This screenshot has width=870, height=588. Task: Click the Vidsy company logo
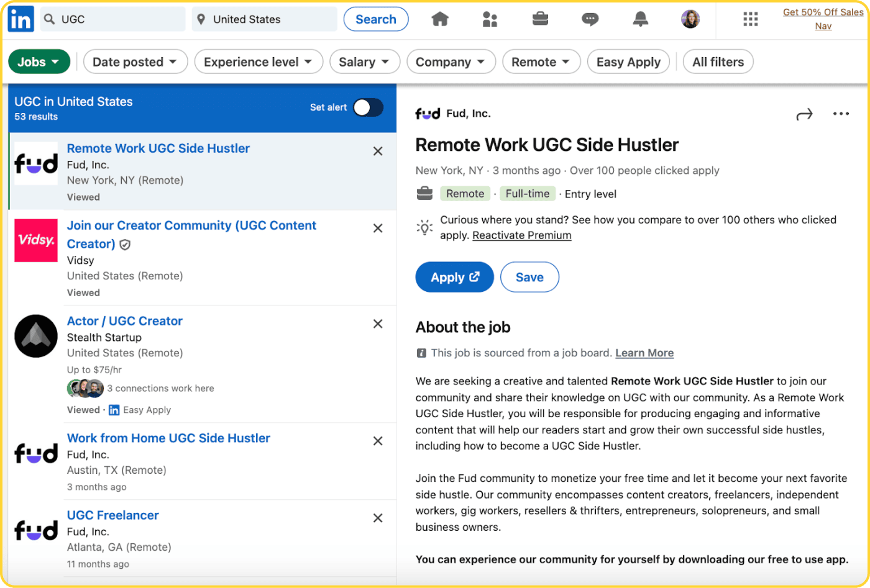36,240
